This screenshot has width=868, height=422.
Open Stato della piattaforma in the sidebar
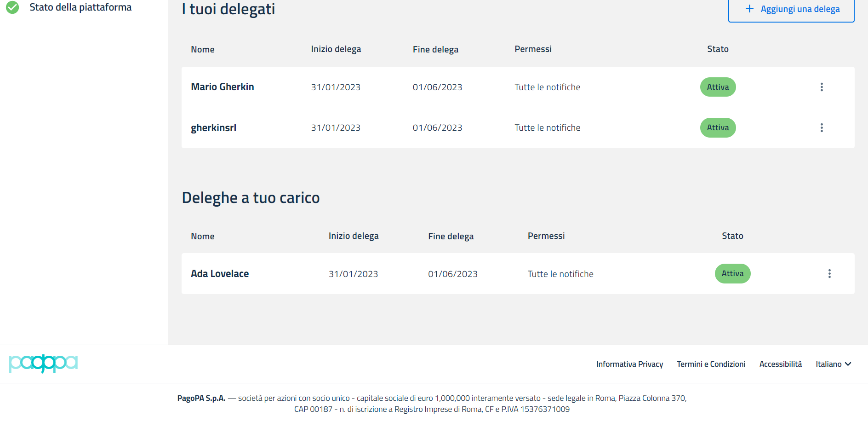pos(80,7)
